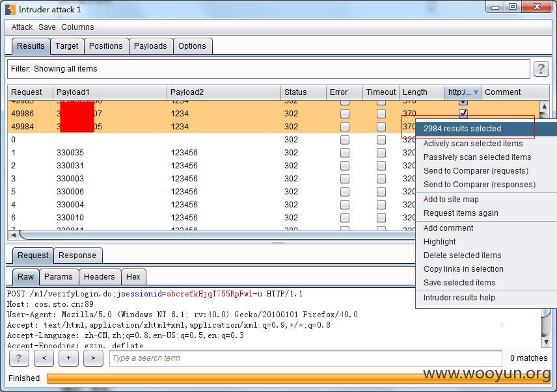
Task: Open the filter help question mark button
Action: click(x=541, y=69)
